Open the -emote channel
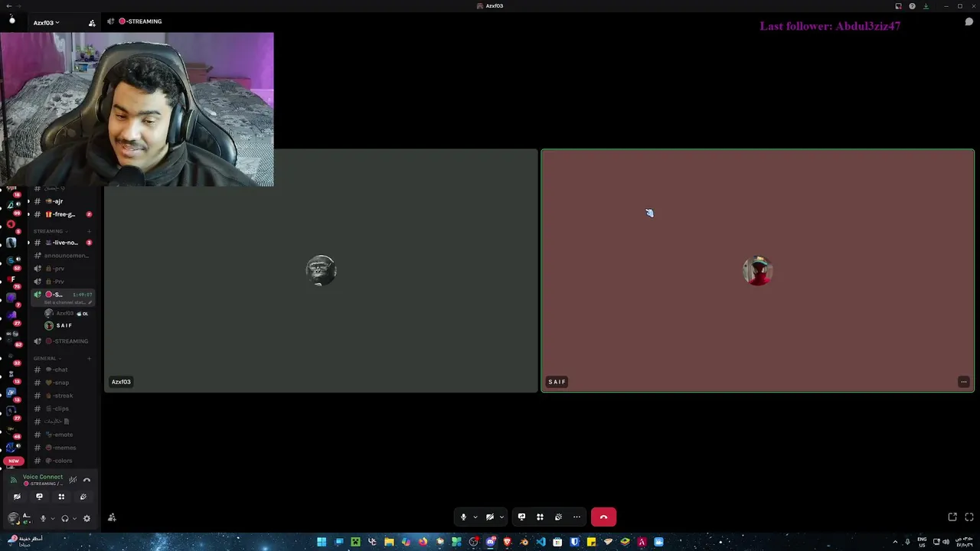Screen dimensions: 980x551 (61, 435)
